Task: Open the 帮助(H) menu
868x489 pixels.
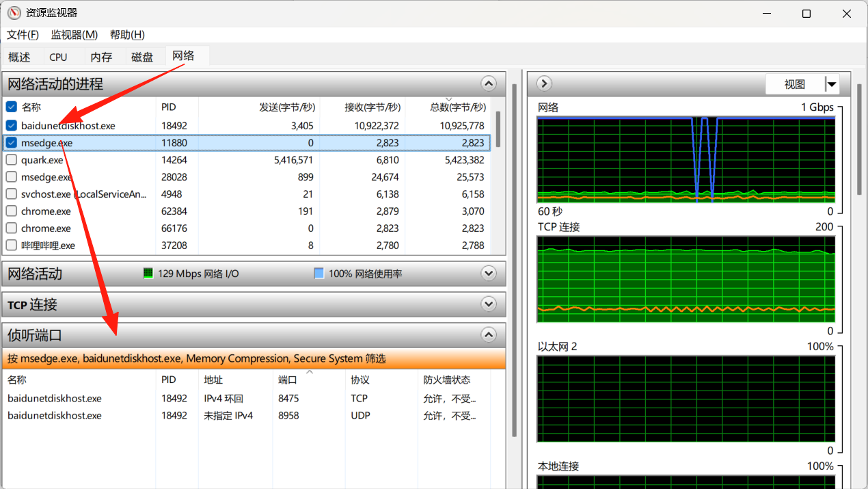Action: (x=127, y=35)
